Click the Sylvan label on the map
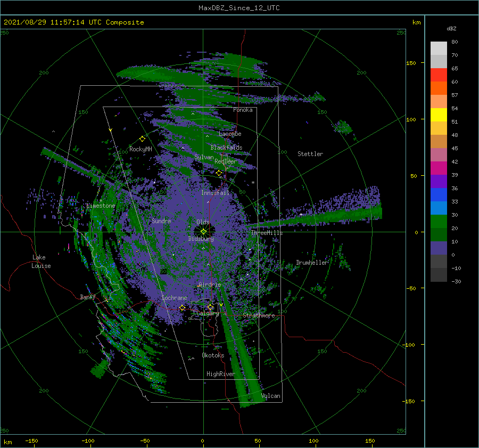Image resolution: width=479 pixels, height=448 pixels. 204,157
